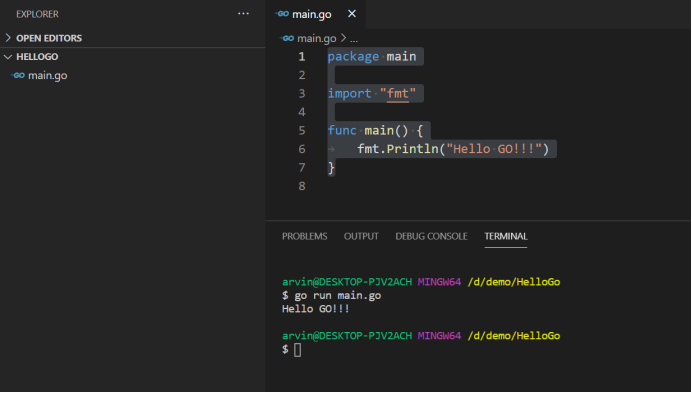The image size is (692, 393).
Task: Click line number 6 in the gutter
Action: pyautogui.click(x=302, y=149)
